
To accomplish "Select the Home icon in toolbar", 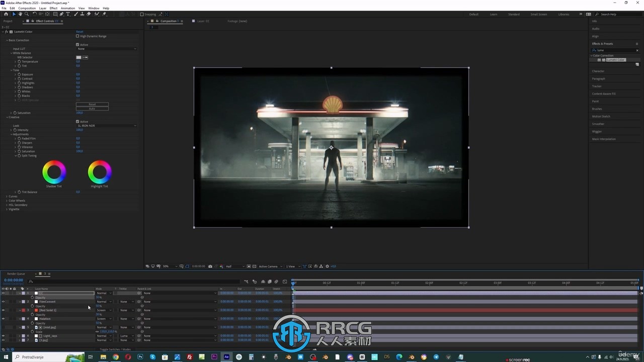I will tap(6, 14).
